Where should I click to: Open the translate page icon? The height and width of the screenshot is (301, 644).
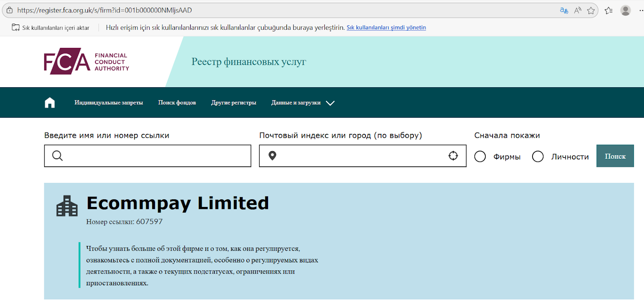click(564, 10)
